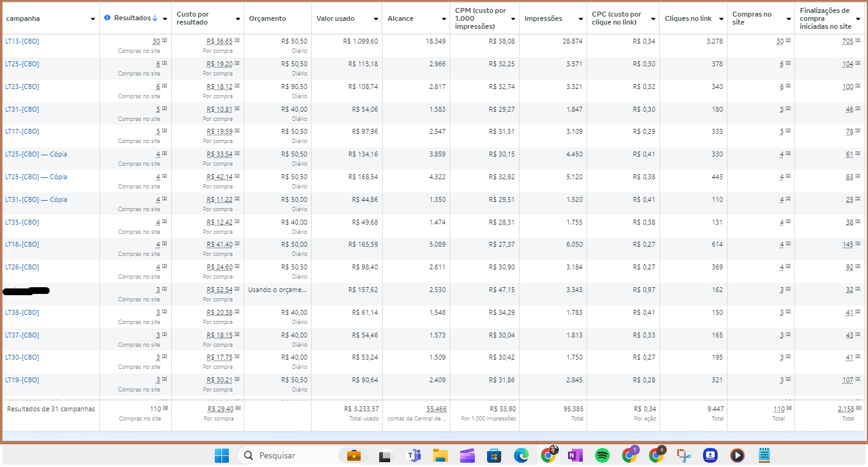Click the R$ 36,65 custo por resultado cell
The width and height of the screenshot is (868, 467).
(220, 41)
